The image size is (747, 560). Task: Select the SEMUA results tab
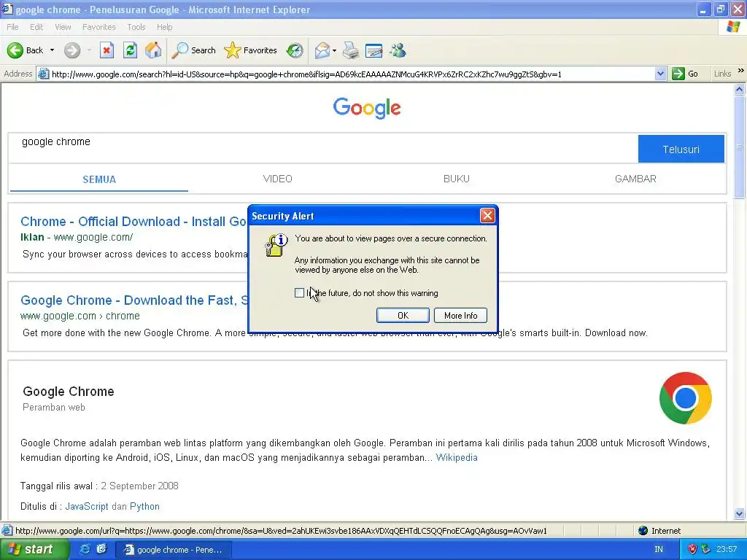[99, 179]
